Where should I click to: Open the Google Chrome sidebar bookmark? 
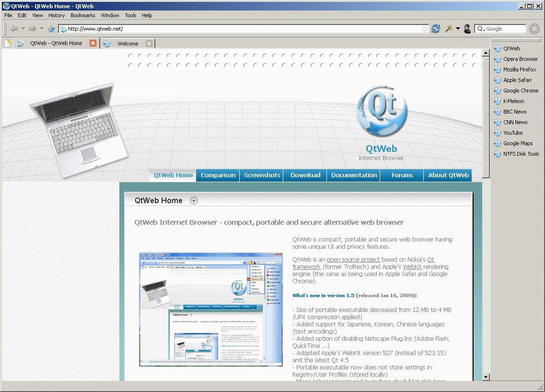517,91
